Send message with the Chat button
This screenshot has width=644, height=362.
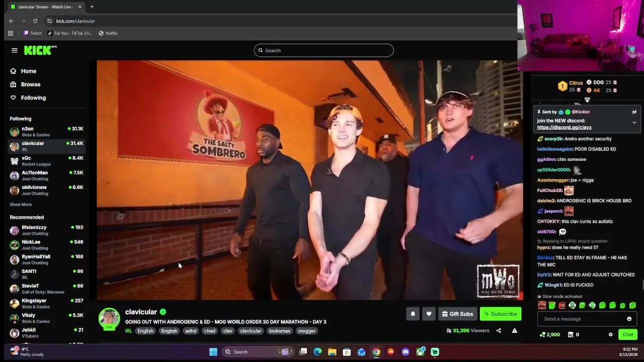coord(628,334)
